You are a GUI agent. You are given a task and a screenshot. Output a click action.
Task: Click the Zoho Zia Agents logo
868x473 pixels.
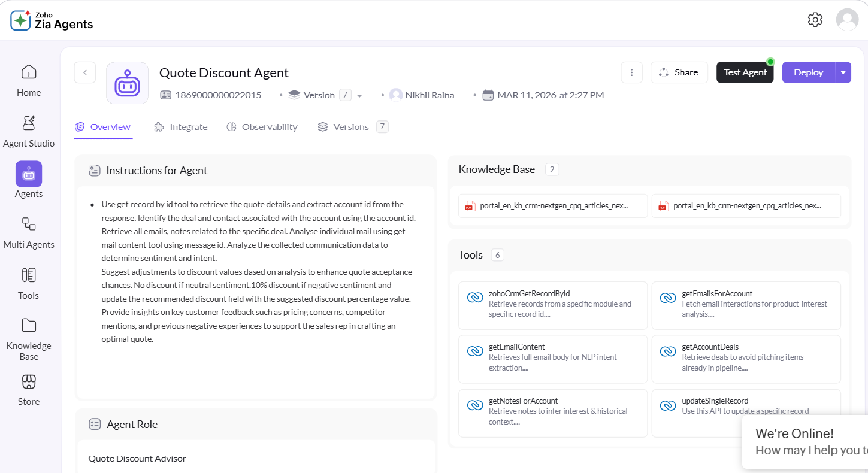click(52, 20)
